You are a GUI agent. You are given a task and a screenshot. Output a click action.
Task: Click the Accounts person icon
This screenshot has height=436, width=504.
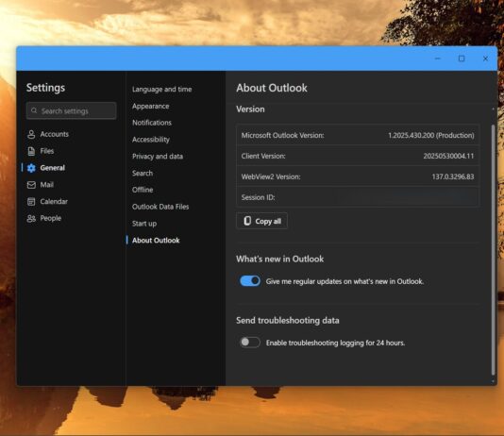31,134
